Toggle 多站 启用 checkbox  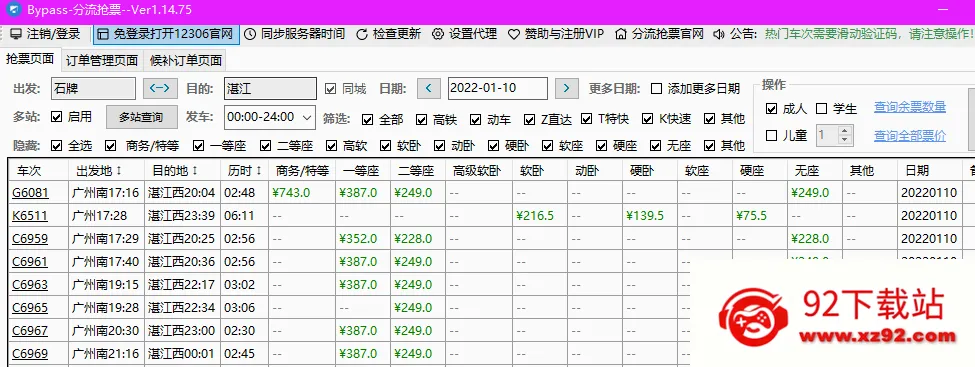tap(57, 117)
